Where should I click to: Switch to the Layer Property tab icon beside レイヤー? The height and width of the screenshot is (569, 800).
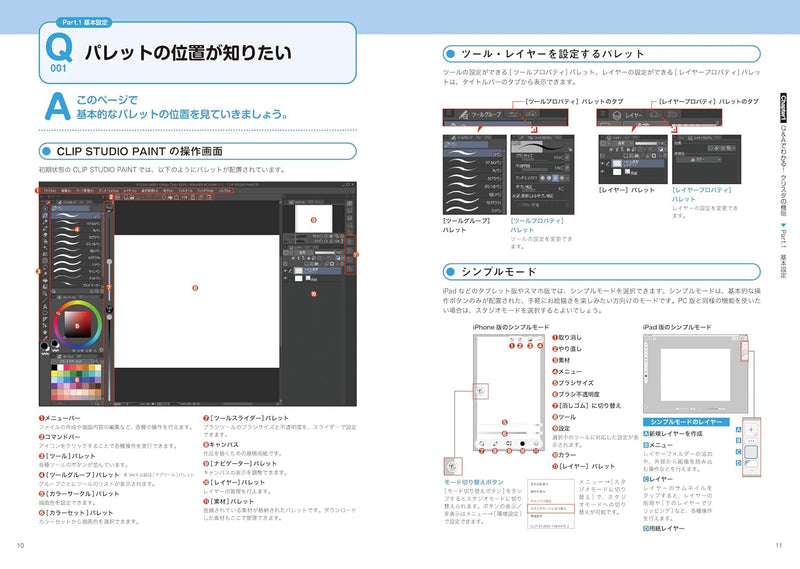654,114
